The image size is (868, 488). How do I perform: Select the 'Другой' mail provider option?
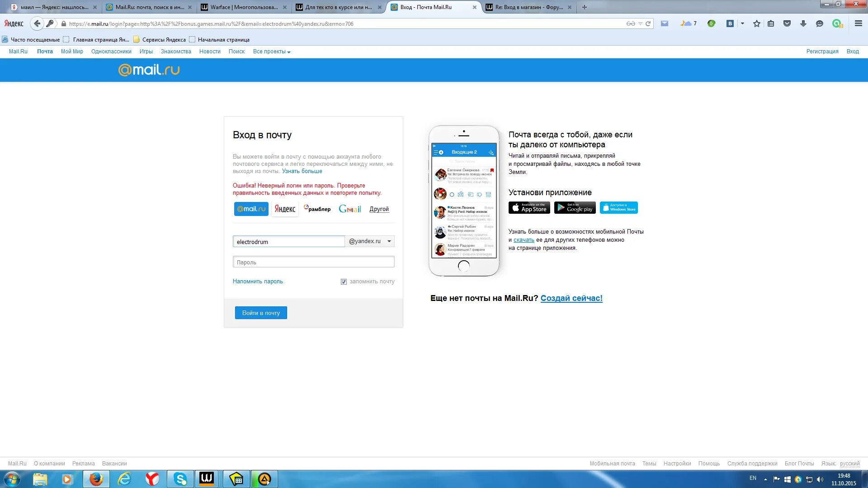(379, 209)
